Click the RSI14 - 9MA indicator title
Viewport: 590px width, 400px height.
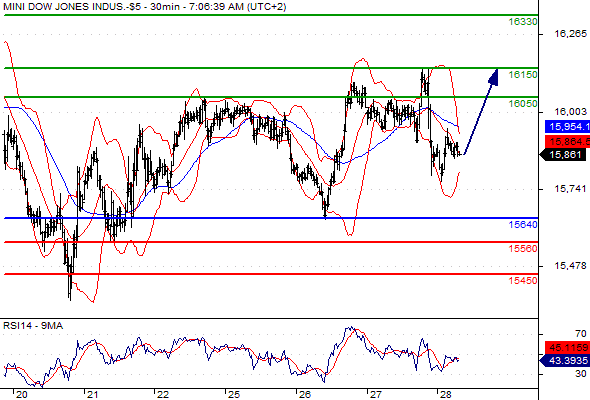point(33,326)
